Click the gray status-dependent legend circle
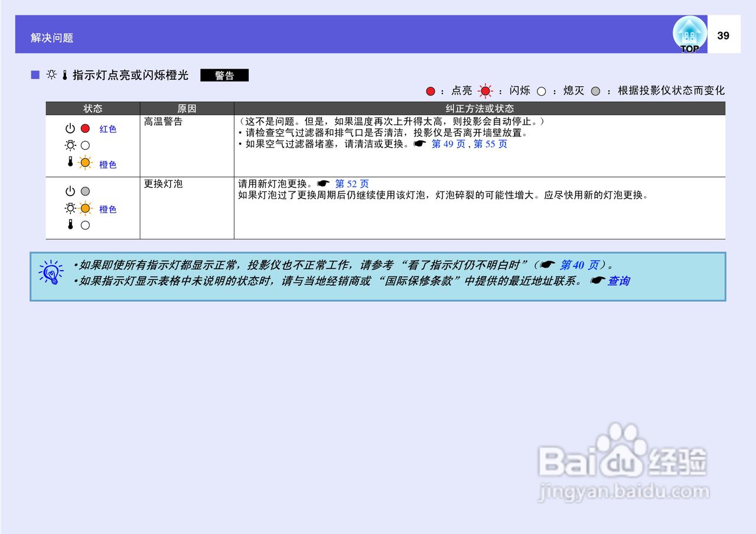This screenshot has width=756, height=534. click(x=597, y=91)
